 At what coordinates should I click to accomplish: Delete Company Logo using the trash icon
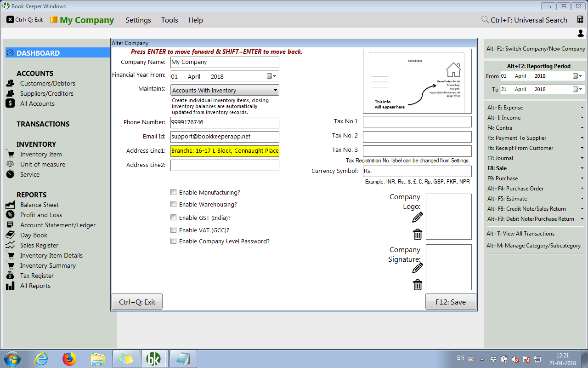click(418, 234)
